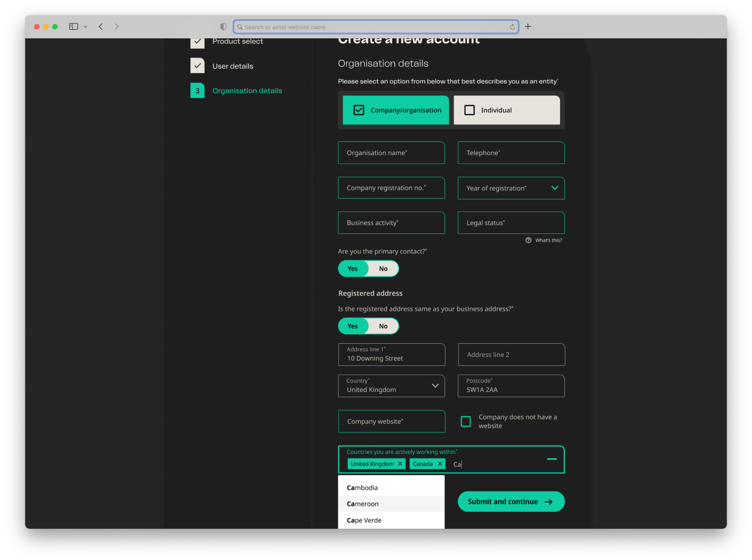This screenshot has width=752, height=560.
Task: Click into the Address line 2 field
Action: click(511, 354)
